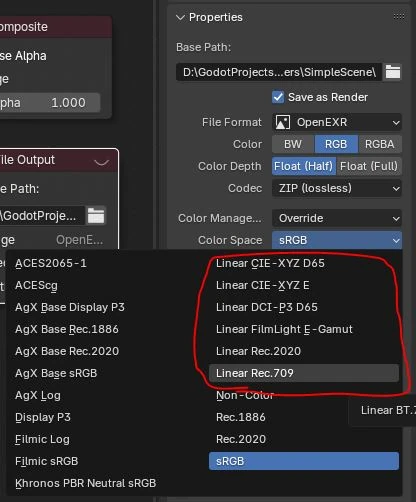The height and width of the screenshot is (502, 416).
Task: Open the File Format OpenEXR dropdown
Action: point(337,122)
